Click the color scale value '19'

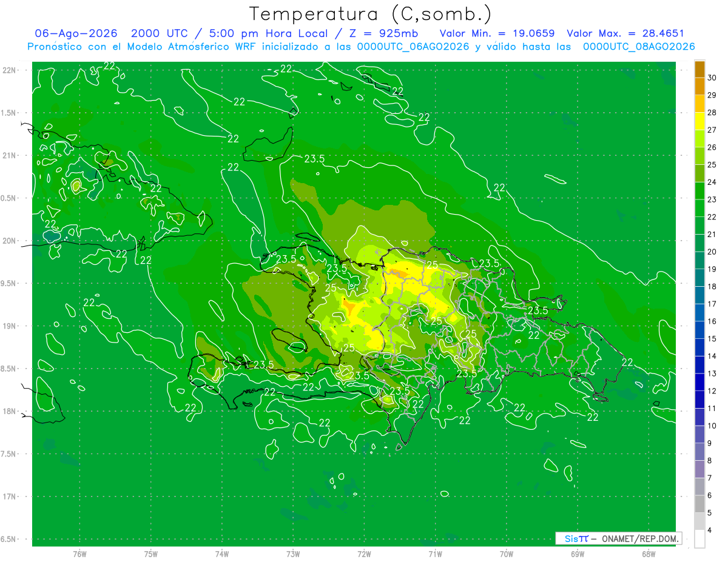click(712, 269)
